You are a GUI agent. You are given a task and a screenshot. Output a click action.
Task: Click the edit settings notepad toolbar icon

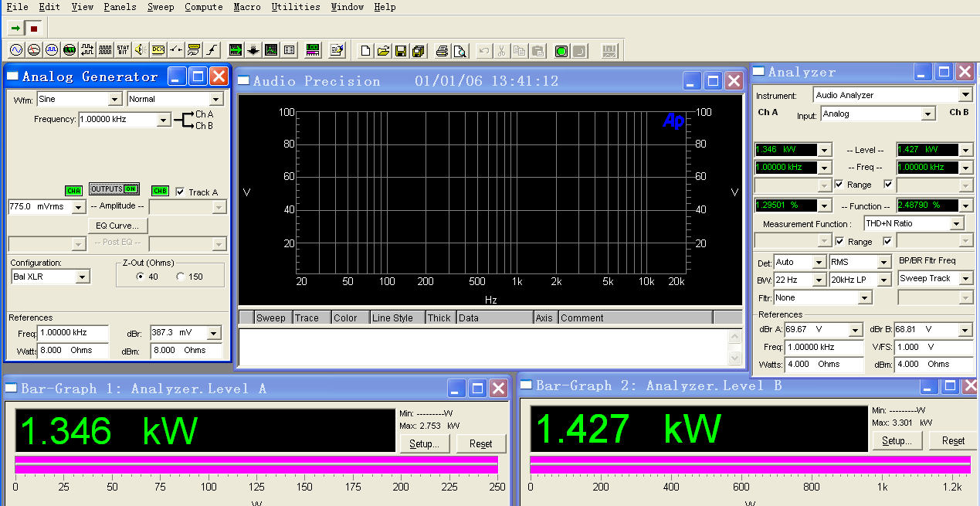[x=337, y=50]
